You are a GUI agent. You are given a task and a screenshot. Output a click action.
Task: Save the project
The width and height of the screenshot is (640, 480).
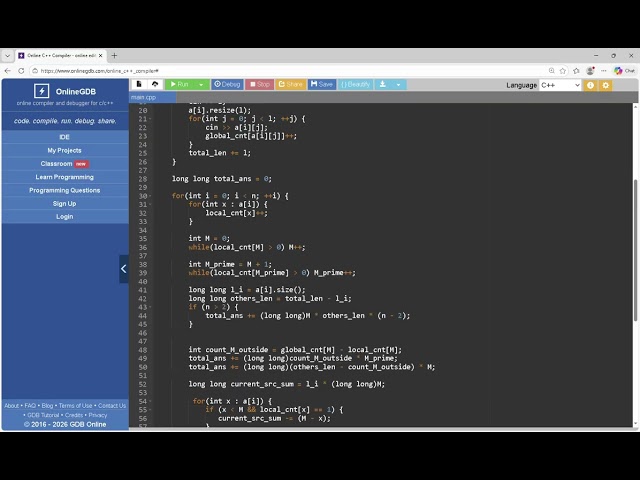pos(322,84)
